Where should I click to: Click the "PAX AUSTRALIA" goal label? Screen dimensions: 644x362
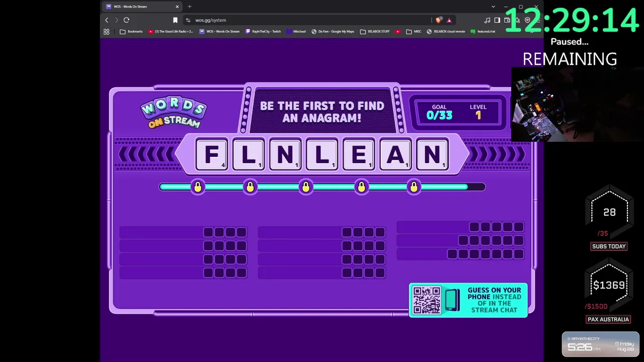[x=608, y=319]
